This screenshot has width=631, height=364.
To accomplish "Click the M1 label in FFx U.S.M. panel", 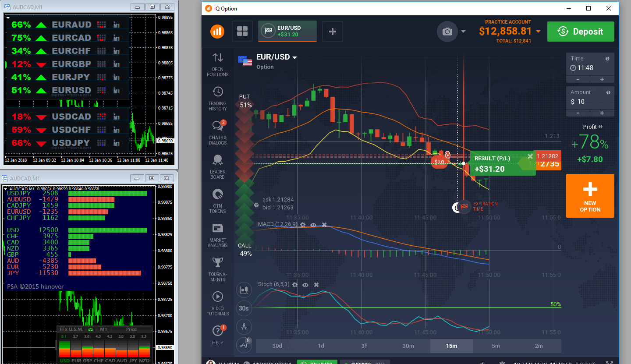I will click(103, 329).
